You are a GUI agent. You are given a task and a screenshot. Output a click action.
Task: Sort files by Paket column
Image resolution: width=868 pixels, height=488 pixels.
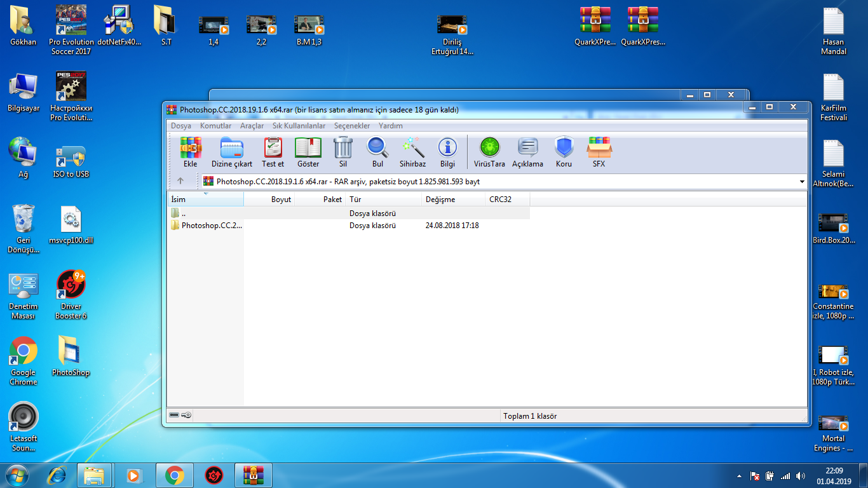tap(320, 200)
